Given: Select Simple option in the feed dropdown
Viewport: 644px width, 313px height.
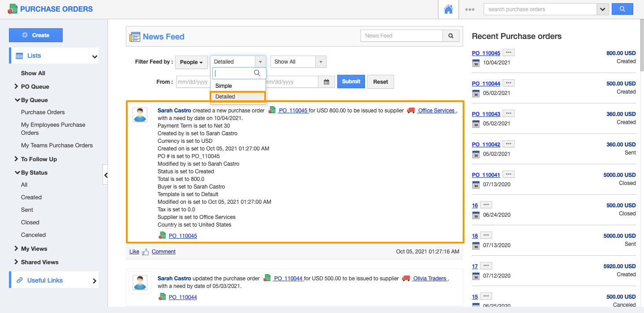Looking at the screenshot, I should point(223,86).
